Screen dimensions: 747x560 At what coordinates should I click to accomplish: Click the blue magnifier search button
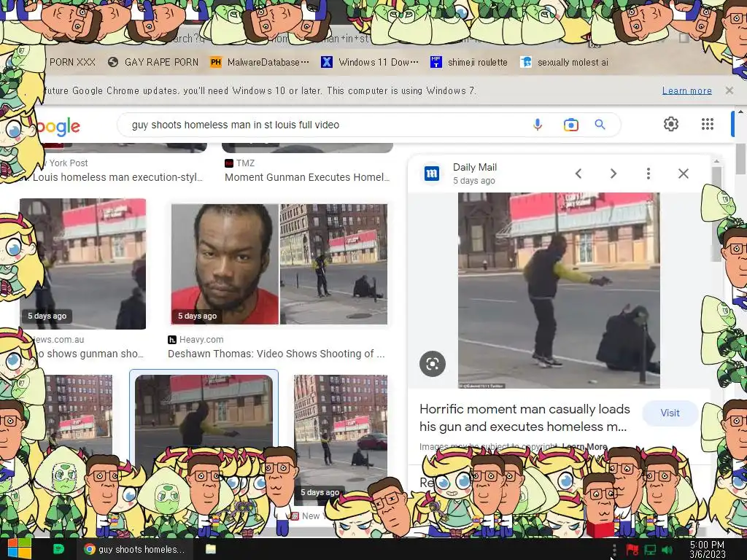tap(600, 125)
